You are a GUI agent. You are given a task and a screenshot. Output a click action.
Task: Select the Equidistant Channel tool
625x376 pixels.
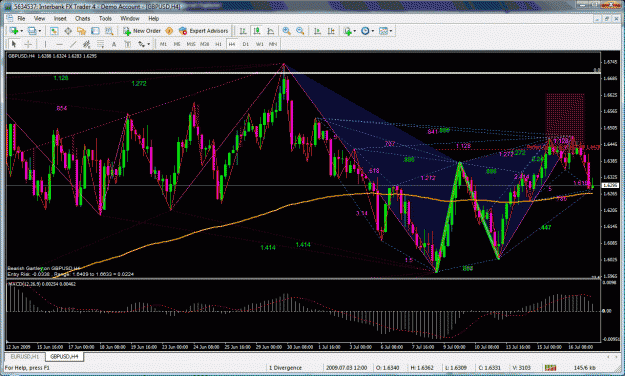click(86, 44)
